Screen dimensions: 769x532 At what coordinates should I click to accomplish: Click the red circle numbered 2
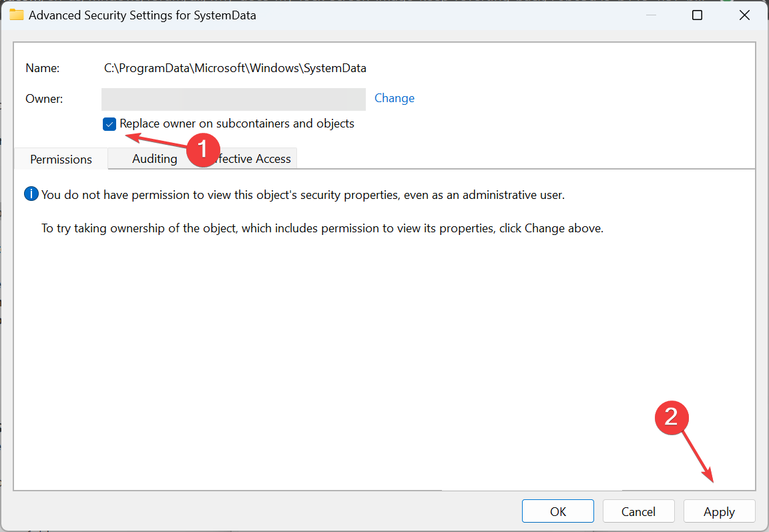click(x=672, y=418)
